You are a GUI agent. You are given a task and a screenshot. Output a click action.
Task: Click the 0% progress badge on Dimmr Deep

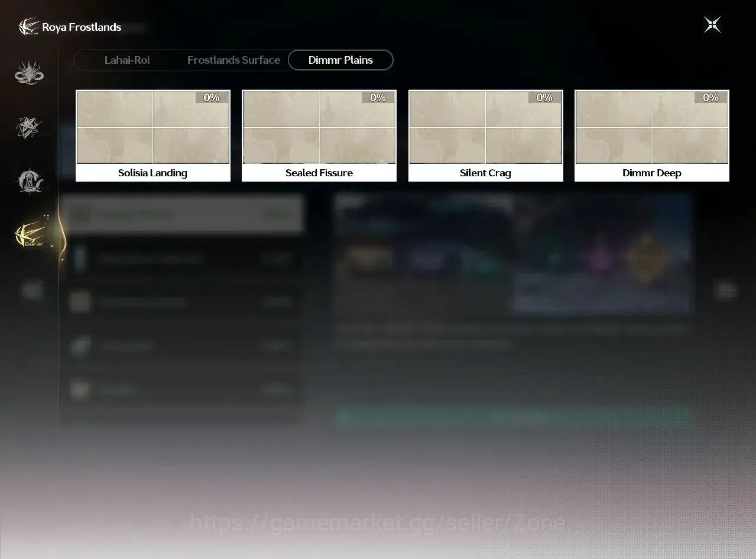[710, 98]
